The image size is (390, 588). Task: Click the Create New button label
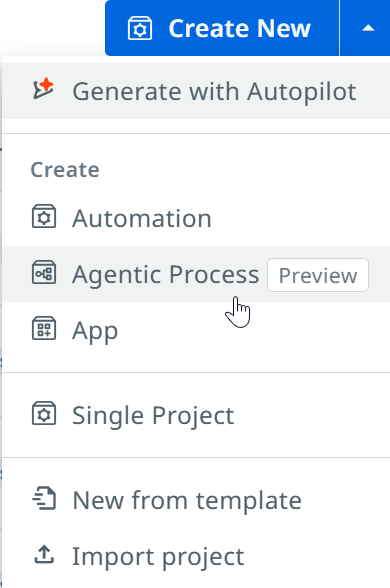(x=239, y=28)
